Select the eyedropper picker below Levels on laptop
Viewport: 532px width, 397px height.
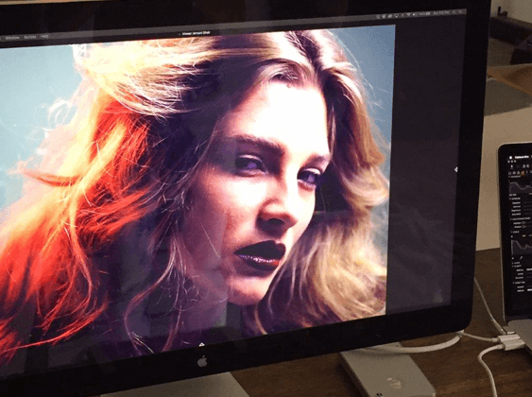(522, 257)
